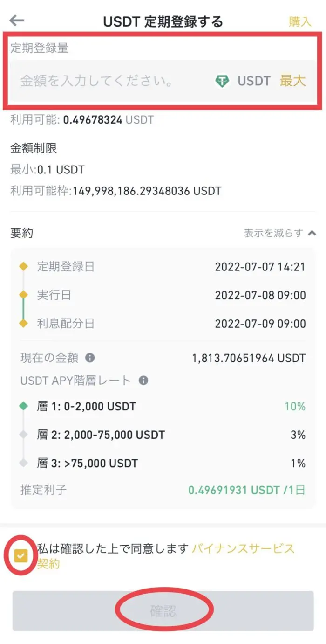Tap the 要約 summary section header

(20, 232)
